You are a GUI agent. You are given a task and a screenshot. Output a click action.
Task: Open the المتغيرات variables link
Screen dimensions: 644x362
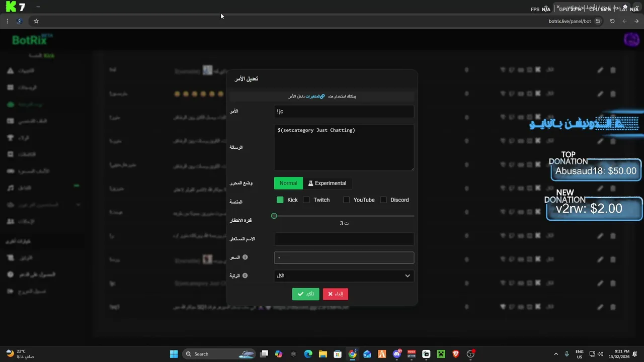(315, 97)
